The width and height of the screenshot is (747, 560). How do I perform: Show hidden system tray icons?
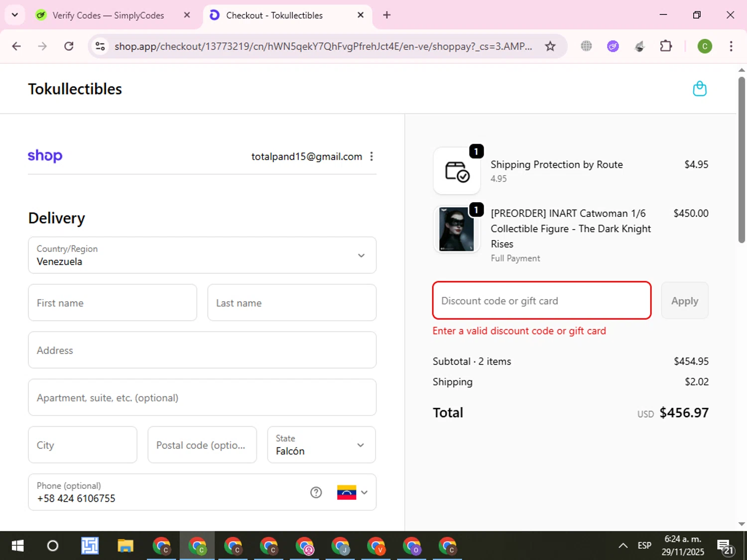623,546
